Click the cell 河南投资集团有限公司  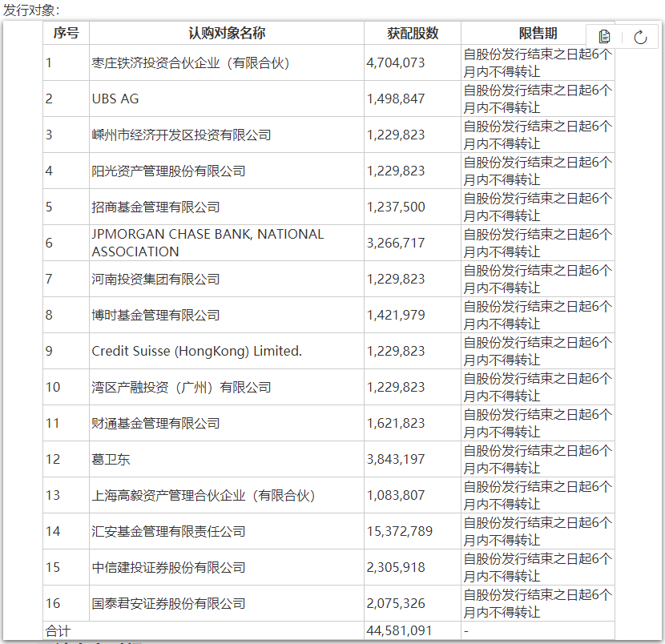[227, 279]
